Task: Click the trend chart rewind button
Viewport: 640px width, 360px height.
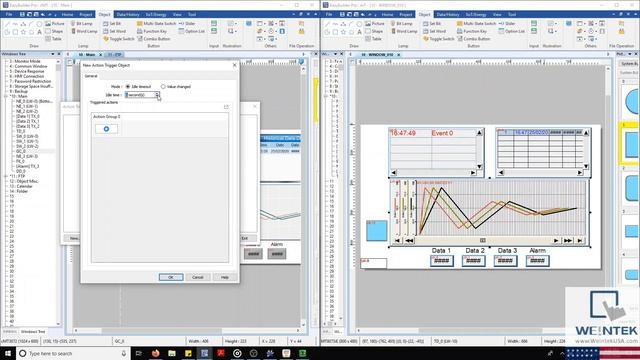Action: 409,241
